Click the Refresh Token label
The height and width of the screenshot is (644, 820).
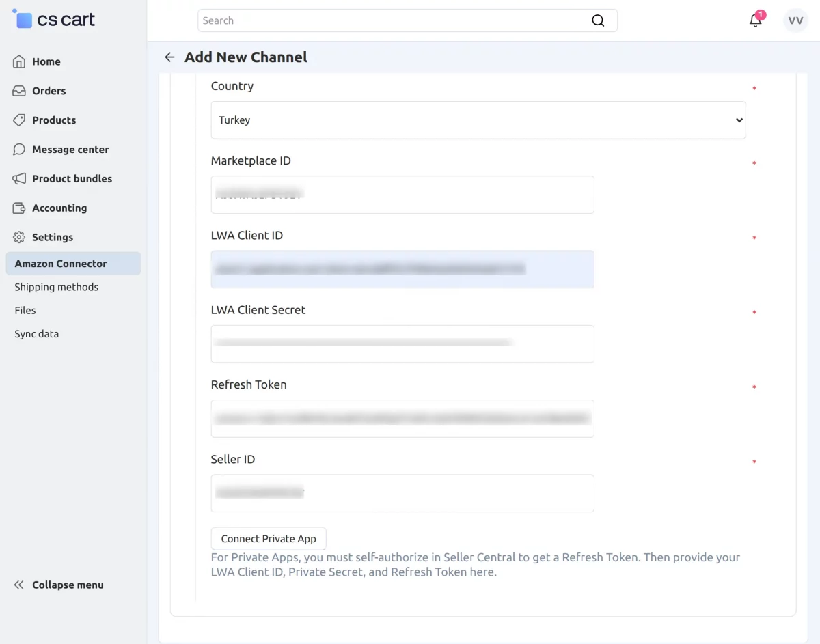click(249, 384)
